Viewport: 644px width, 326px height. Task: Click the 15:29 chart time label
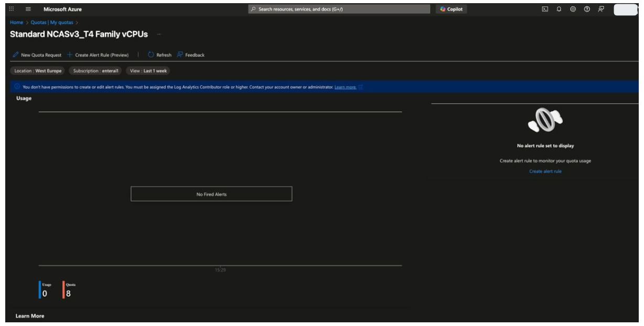click(220, 270)
